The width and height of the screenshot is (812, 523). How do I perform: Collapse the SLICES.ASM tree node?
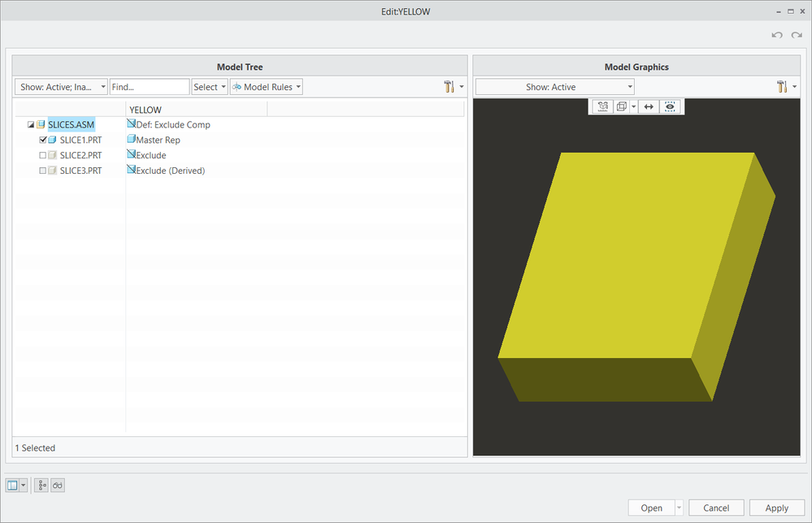31,125
